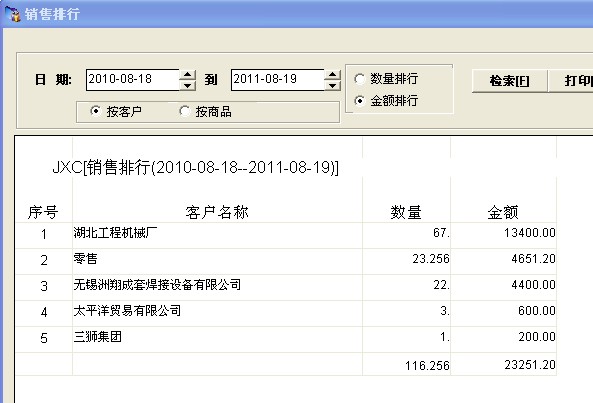Increment the start date 2010-08-18 up arrow
This screenshot has height=403, width=593.
(x=187, y=74)
